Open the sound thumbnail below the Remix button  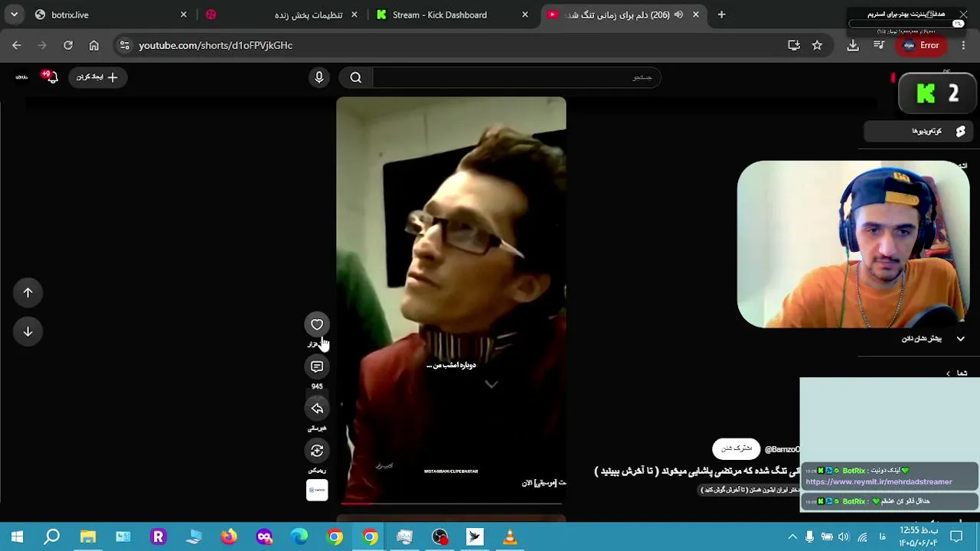pos(317,490)
